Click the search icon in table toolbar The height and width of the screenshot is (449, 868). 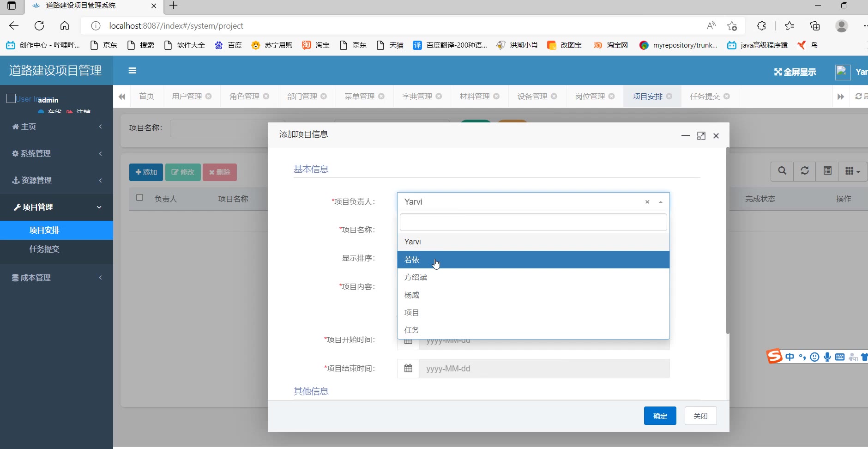782,171
